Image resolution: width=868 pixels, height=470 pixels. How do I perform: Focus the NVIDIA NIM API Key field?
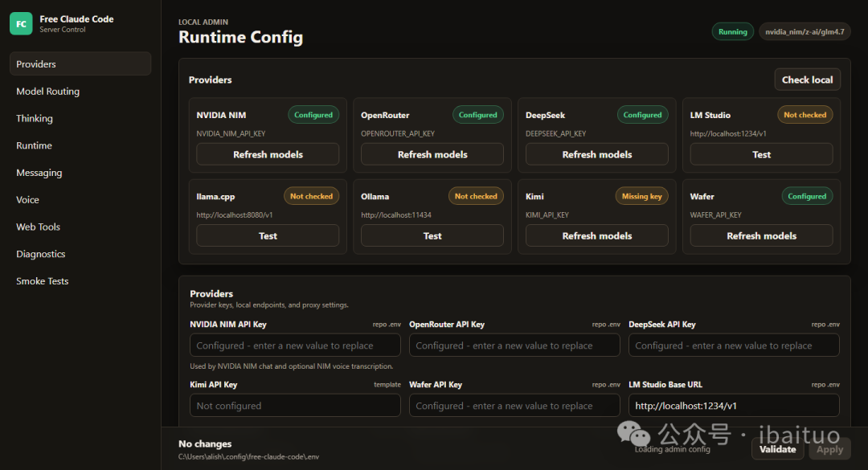pos(295,345)
